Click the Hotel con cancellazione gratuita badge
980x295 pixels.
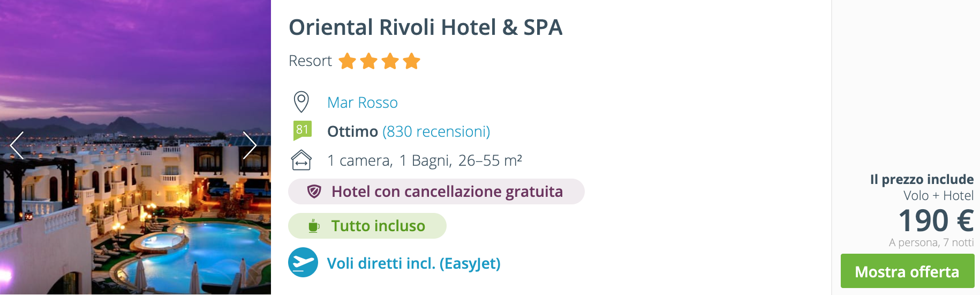(436, 191)
